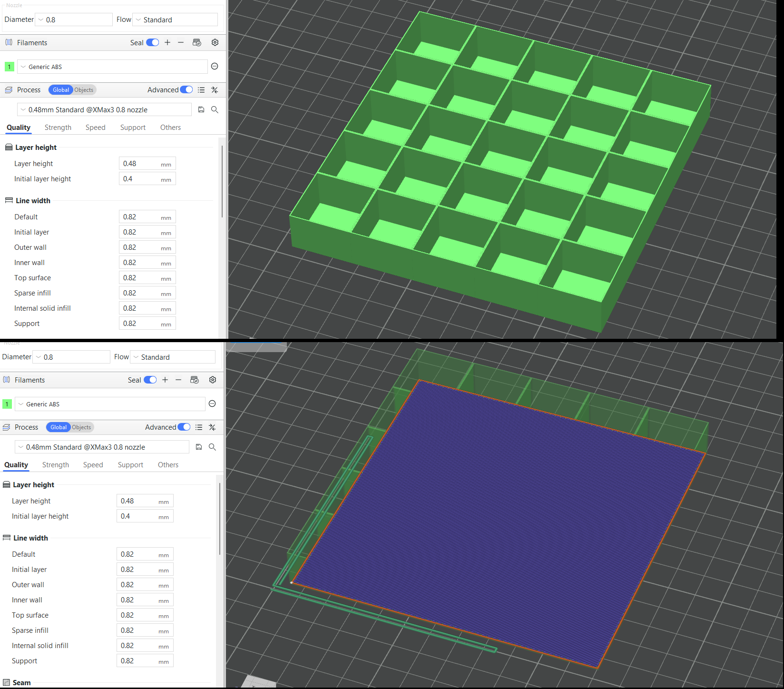Open the settings list icon beside Advanced, lower panel
Image resolution: width=784 pixels, height=689 pixels.
(199, 427)
